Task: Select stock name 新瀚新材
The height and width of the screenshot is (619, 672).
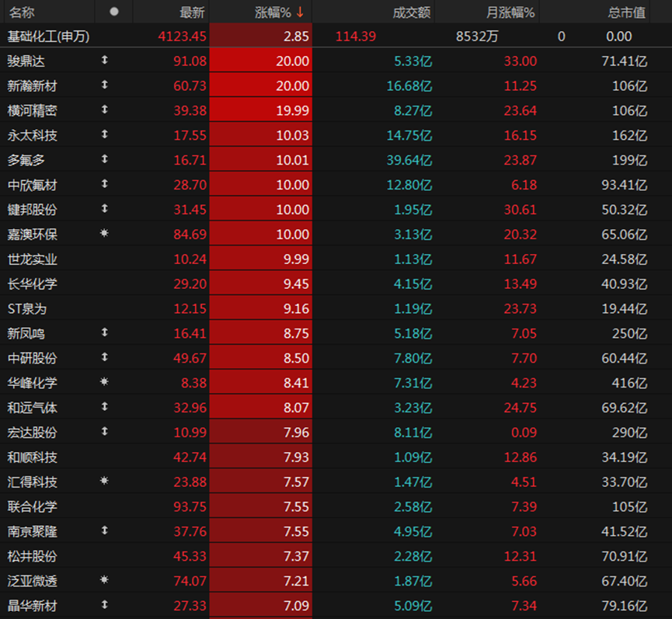Action: pos(32,86)
